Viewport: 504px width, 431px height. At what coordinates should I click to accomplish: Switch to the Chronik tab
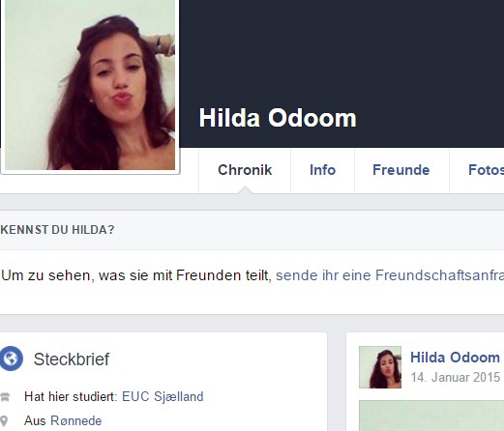245,170
